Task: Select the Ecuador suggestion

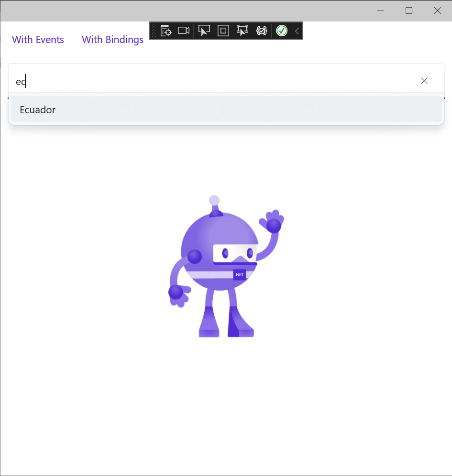Action: point(226,109)
